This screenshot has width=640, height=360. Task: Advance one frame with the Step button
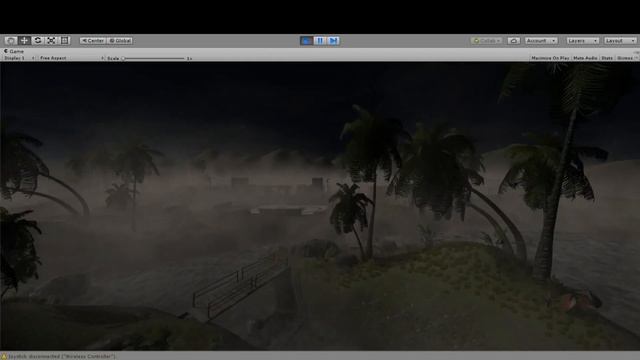pos(333,40)
